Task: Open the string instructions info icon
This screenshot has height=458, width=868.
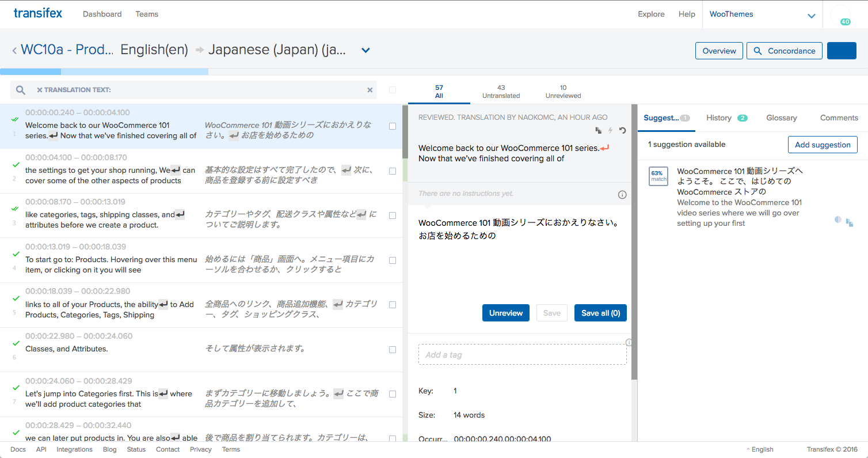Action: click(x=622, y=195)
